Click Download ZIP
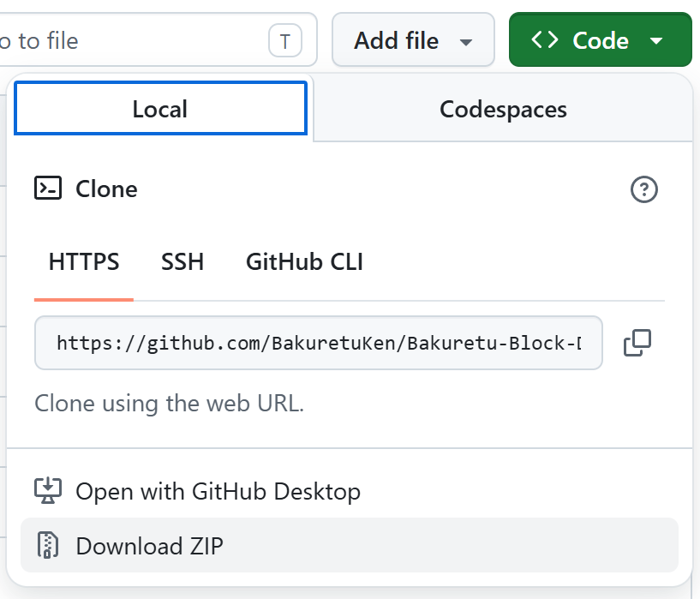Screen dimensions: 700x599 click(x=149, y=546)
